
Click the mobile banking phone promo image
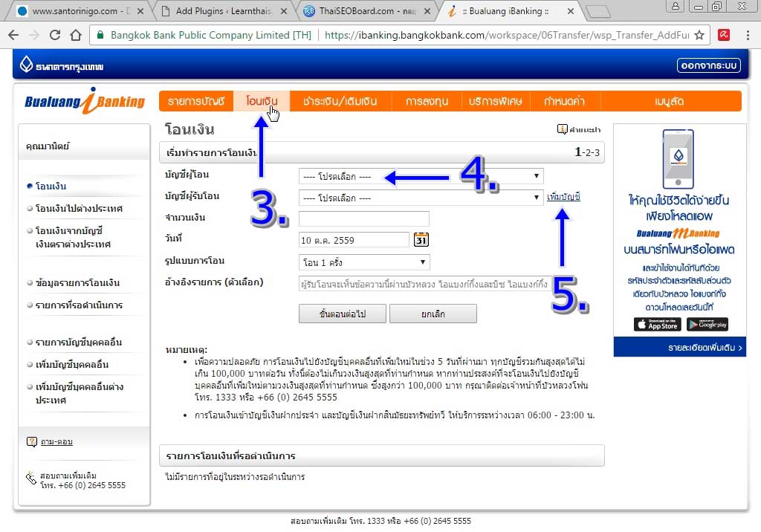678,159
